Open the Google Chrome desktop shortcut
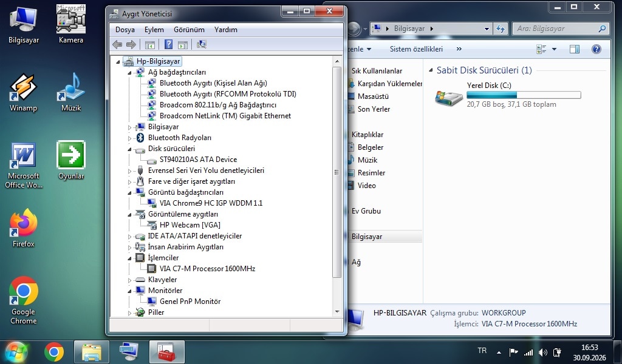The width and height of the screenshot is (622, 364). tap(24, 301)
